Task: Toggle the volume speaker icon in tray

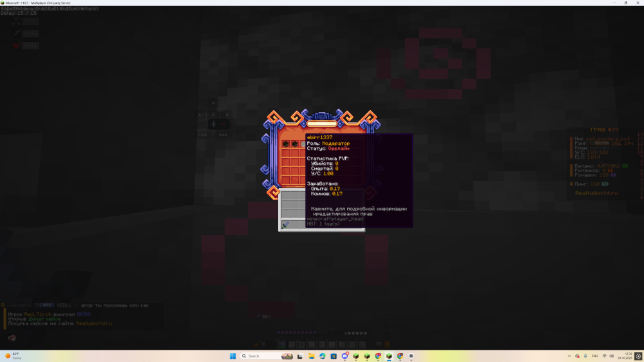Action: [x=612, y=356]
